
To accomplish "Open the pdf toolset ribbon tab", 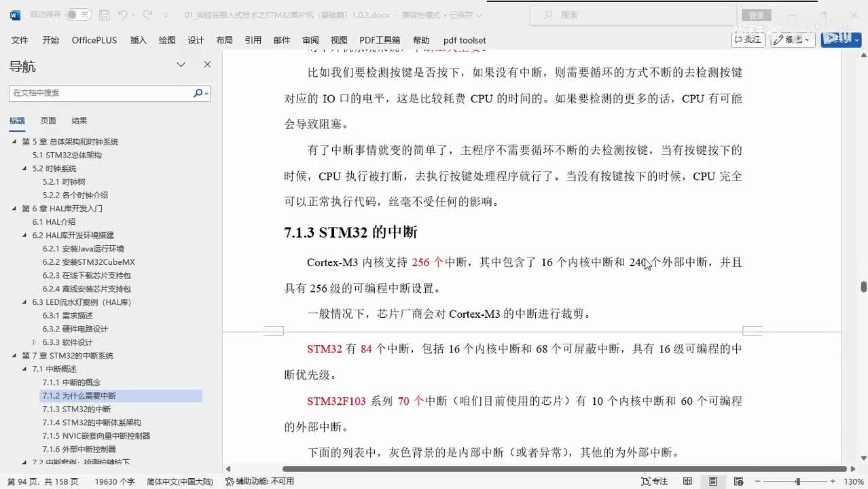I will (465, 40).
